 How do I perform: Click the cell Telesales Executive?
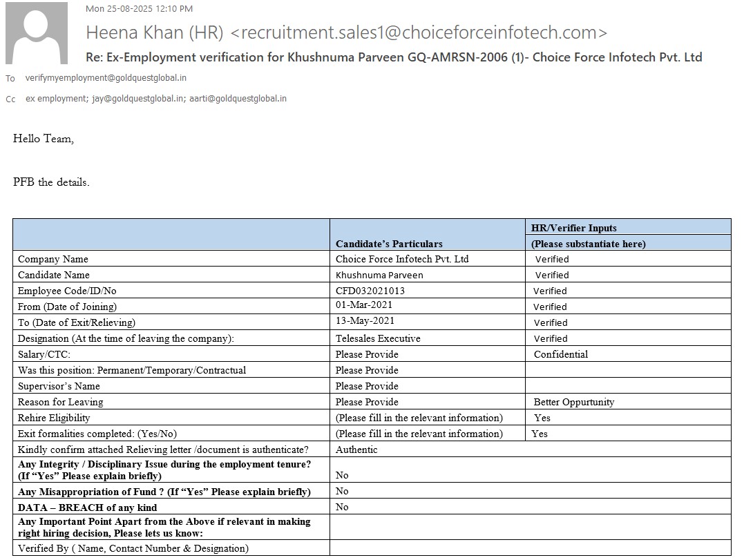pyautogui.click(x=378, y=338)
